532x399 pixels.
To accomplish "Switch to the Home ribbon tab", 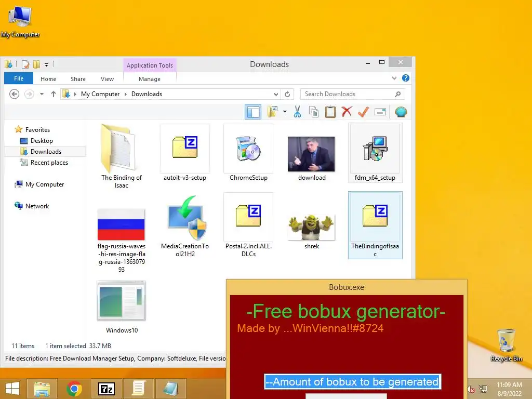I will point(48,79).
